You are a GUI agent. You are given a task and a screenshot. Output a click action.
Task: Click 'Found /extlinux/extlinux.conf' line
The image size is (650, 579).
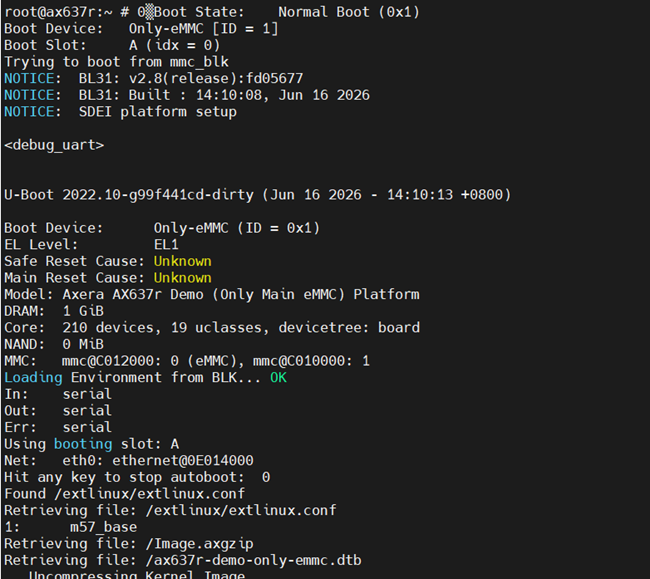point(124,494)
